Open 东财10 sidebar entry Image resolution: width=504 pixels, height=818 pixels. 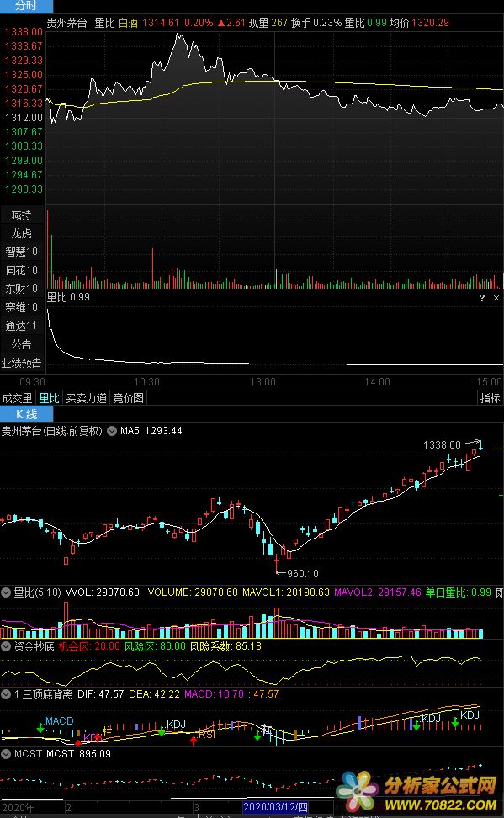pyautogui.click(x=21, y=289)
